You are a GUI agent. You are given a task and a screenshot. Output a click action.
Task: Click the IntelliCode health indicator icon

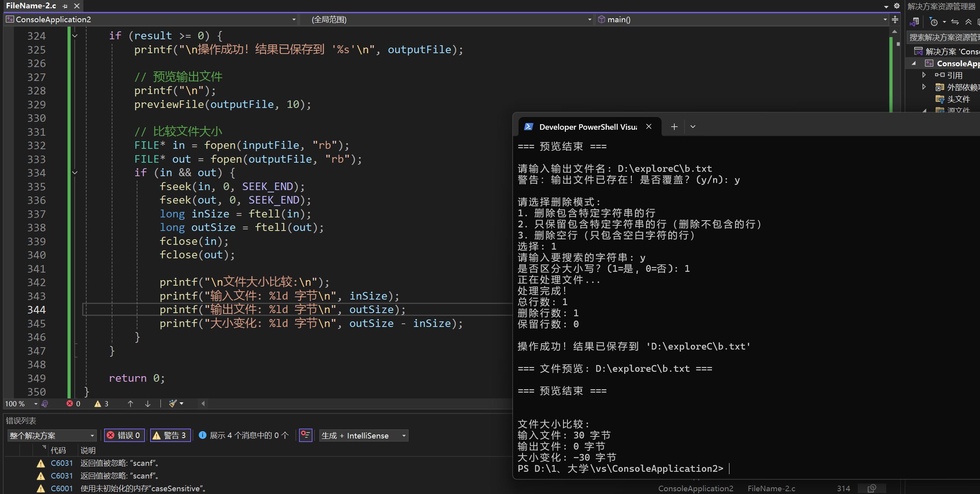pyautogui.click(x=45, y=404)
